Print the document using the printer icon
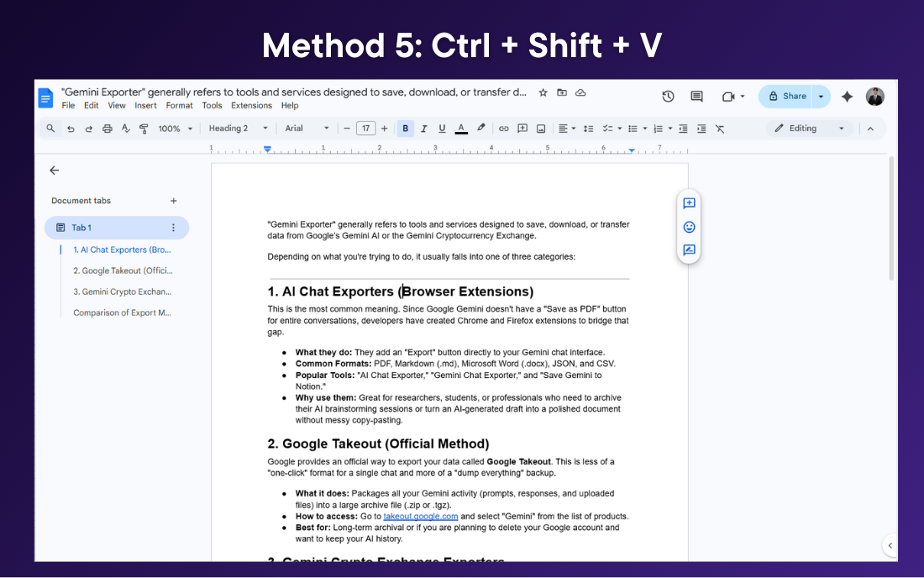Screen dimensions: 924x578 [108, 129]
